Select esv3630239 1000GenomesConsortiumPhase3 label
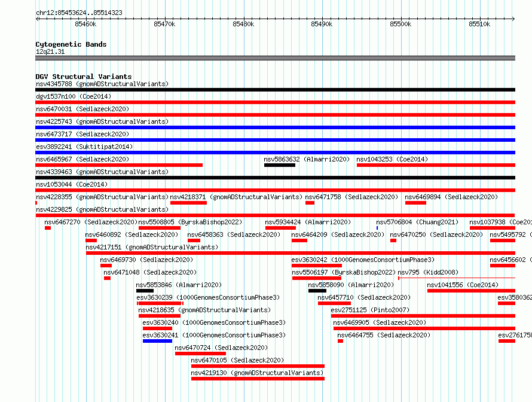This screenshot has height=402, width=532. pos(209,297)
